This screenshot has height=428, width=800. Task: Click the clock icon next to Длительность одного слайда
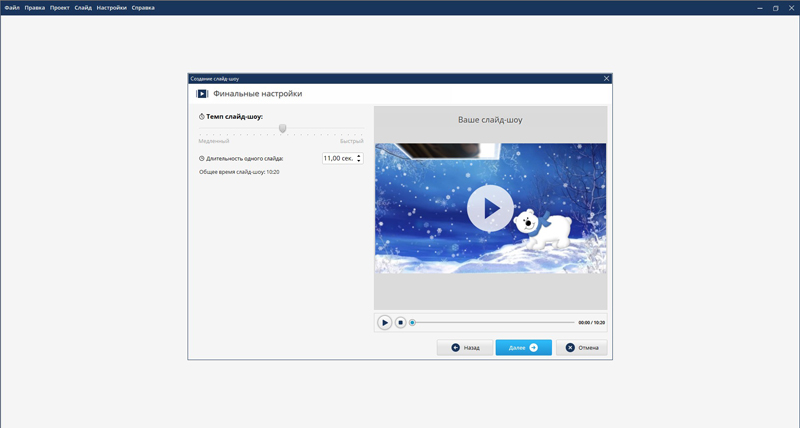click(x=201, y=158)
